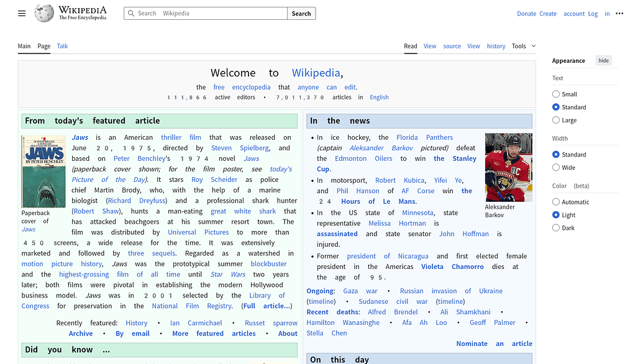Open the hamburger main menu
This screenshot has height=364, width=643.
coord(22,14)
